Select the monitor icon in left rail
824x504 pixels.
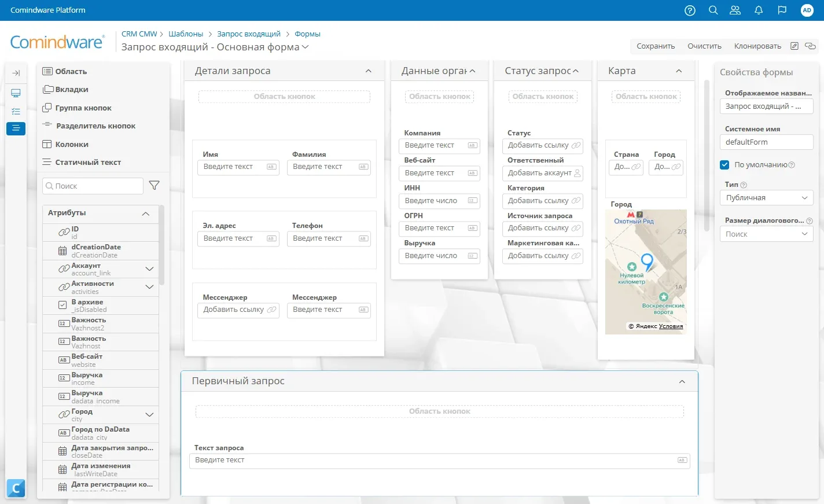point(16,93)
